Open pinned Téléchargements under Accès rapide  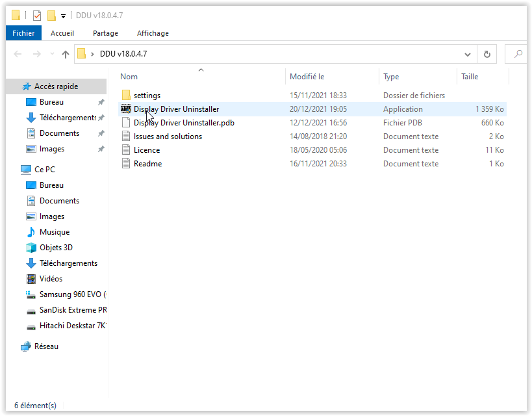(x=68, y=118)
